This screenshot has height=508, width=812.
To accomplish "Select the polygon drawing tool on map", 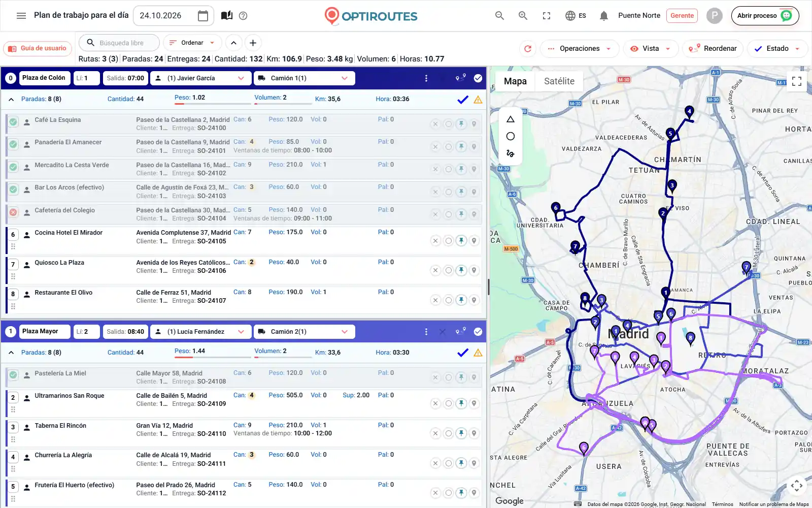I will pyautogui.click(x=511, y=119).
